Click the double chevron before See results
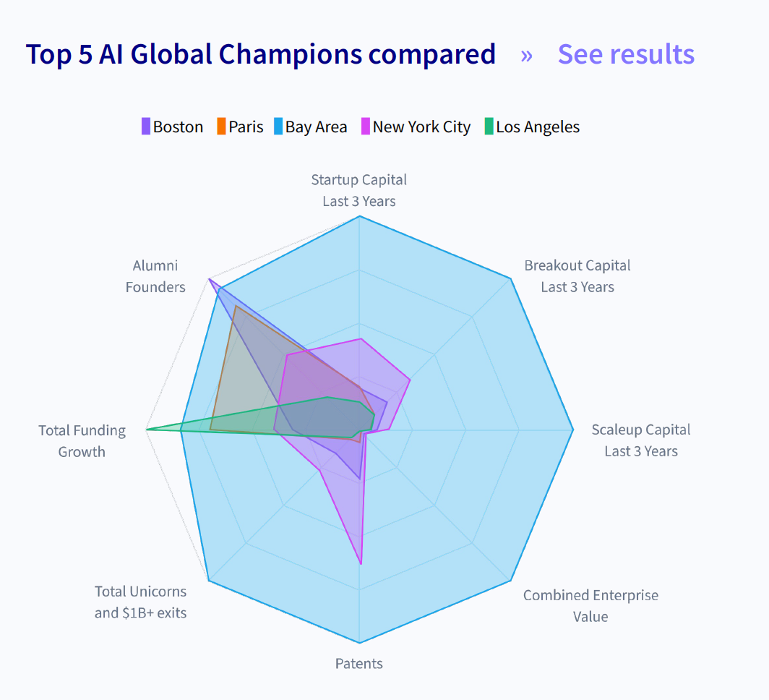The image size is (769, 700). click(x=527, y=55)
